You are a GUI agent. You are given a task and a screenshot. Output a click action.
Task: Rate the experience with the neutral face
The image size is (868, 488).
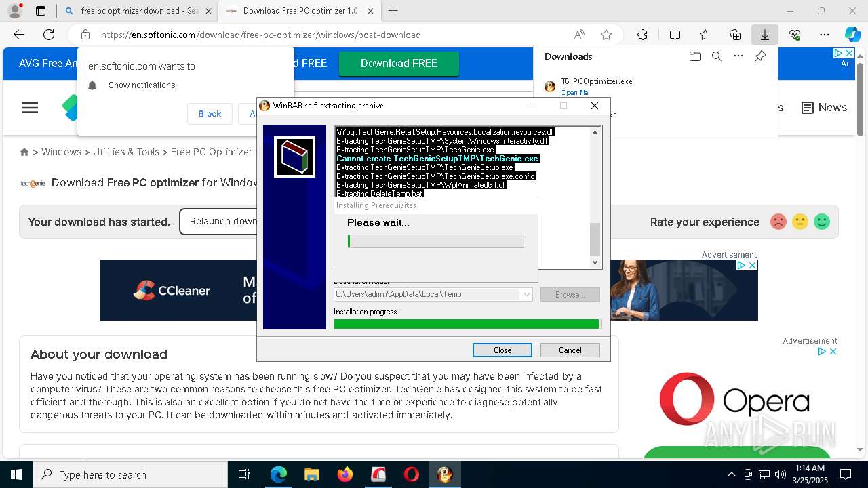click(800, 222)
